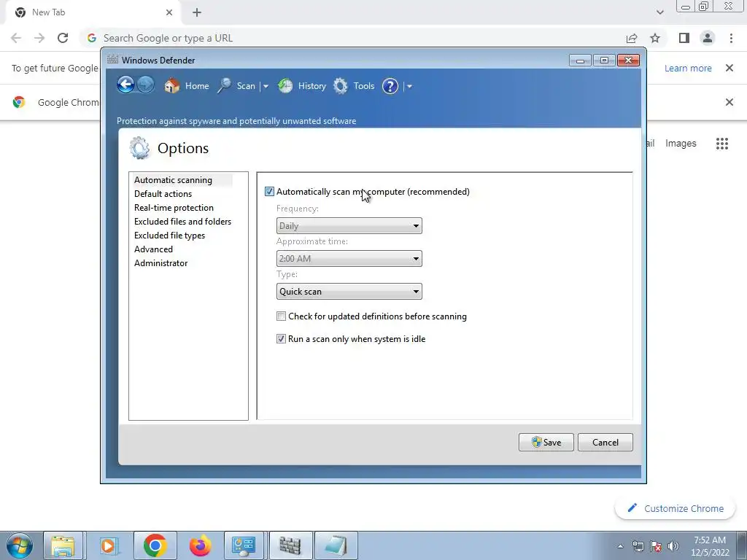Click the Chrome address bar
Image resolution: width=747 pixels, height=560 pixels.
(352, 38)
